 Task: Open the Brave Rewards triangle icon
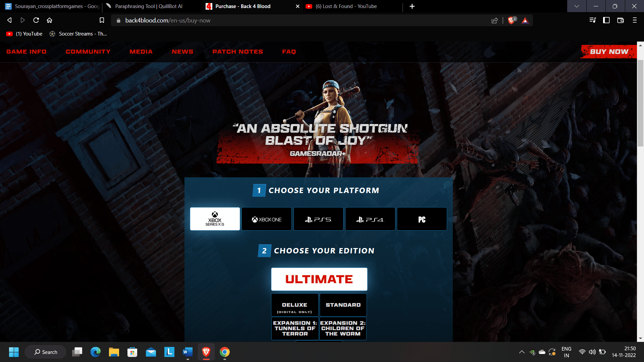point(525,20)
